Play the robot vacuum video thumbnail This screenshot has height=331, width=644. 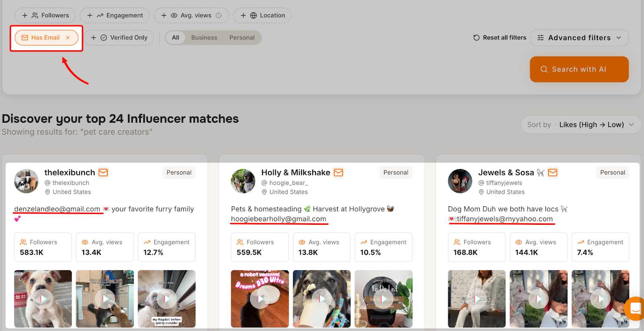coord(260,298)
